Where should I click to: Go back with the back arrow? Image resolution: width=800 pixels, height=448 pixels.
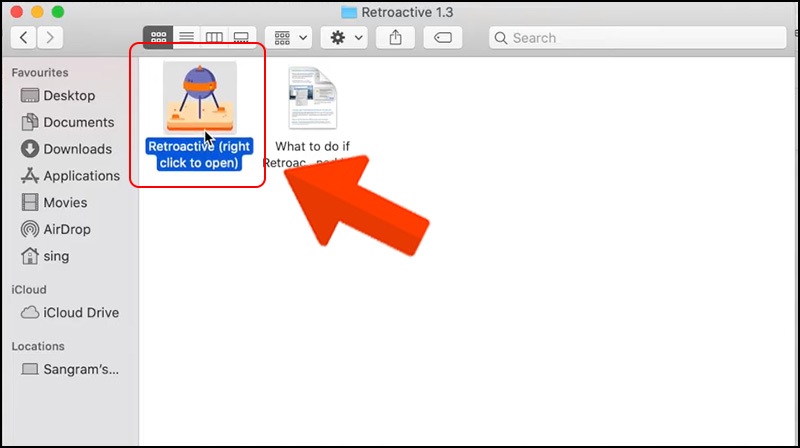pos(24,38)
